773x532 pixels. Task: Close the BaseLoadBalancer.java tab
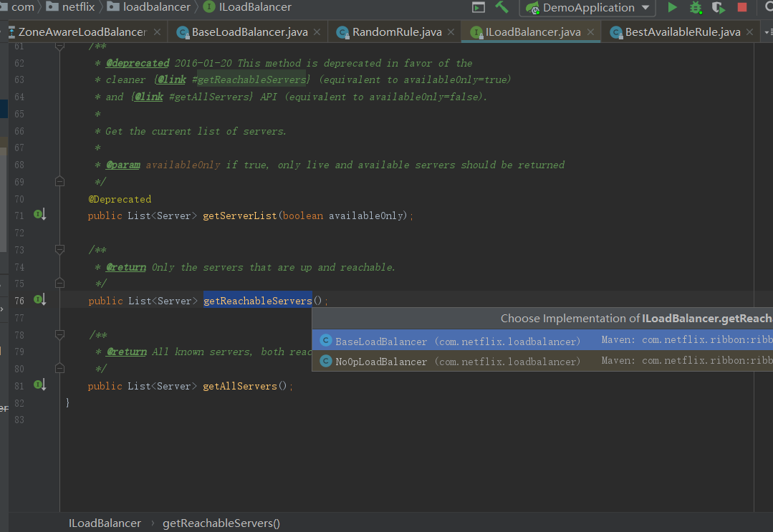point(317,32)
